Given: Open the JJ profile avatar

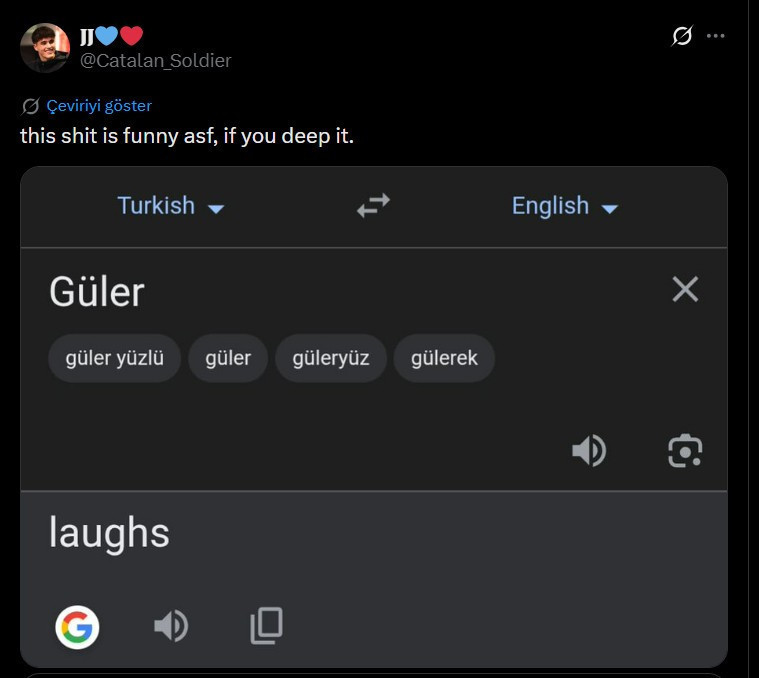Looking at the screenshot, I should point(45,48).
